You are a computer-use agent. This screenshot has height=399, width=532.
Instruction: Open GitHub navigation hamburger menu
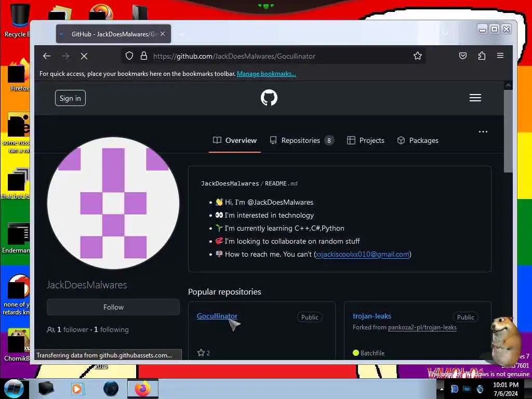pyautogui.click(x=475, y=98)
